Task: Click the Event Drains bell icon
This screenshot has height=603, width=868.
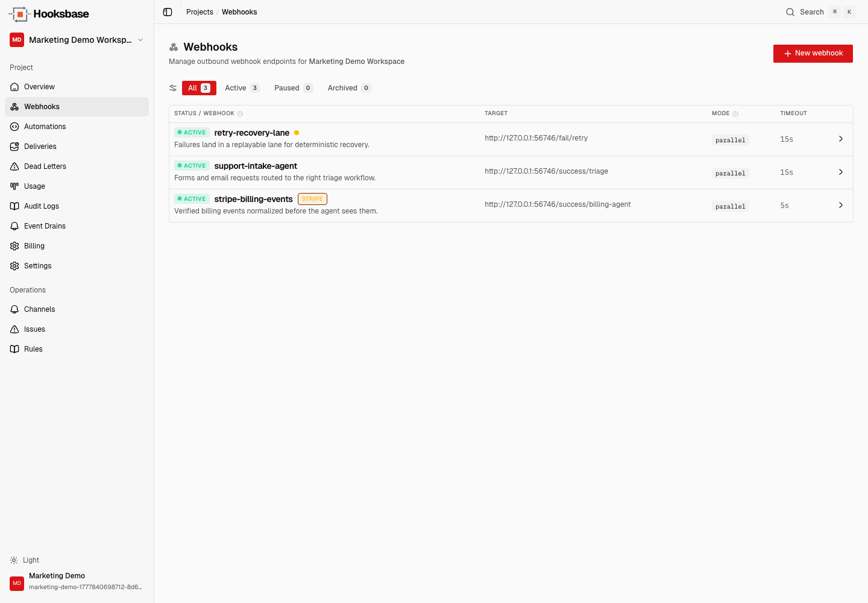Action: point(14,226)
